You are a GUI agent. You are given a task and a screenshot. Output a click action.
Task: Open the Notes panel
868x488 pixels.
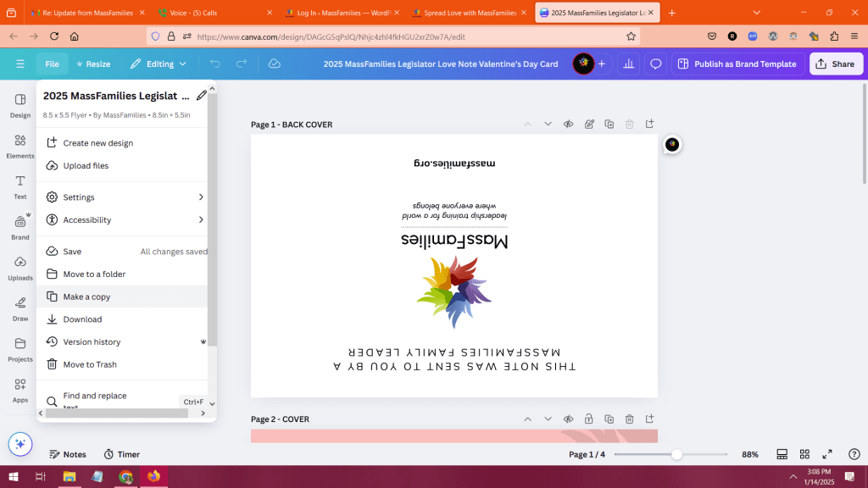68,454
